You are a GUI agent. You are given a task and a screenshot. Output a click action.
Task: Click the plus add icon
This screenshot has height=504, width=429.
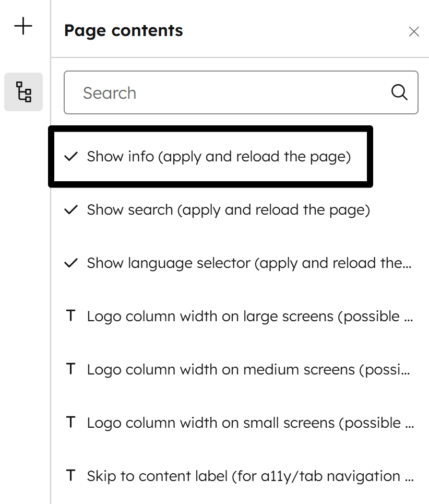[23, 26]
